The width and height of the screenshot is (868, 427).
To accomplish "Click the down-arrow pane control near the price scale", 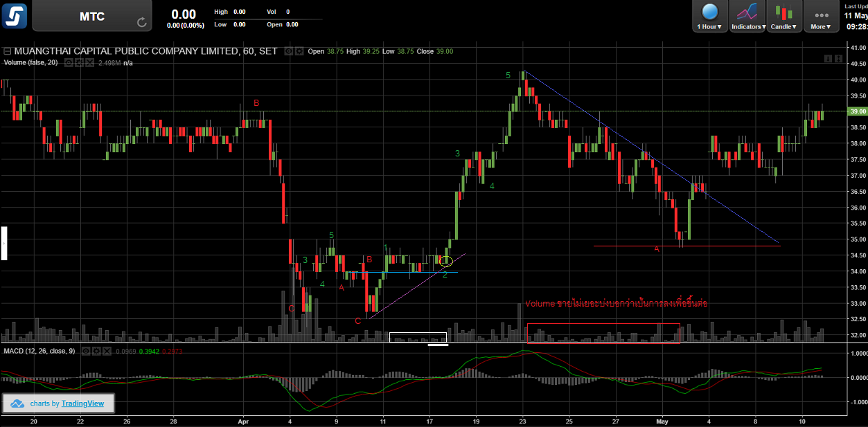I will pos(827,59).
